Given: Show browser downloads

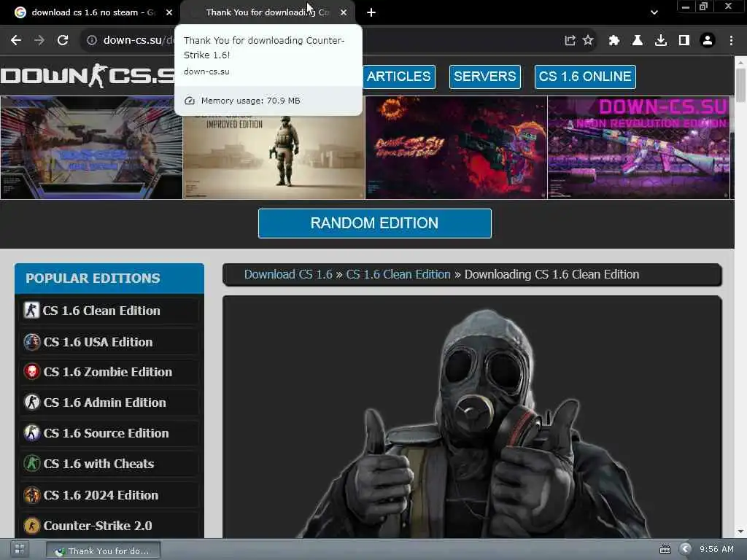Looking at the screenshot, I should pyautogui.click(x=661, y=40).
